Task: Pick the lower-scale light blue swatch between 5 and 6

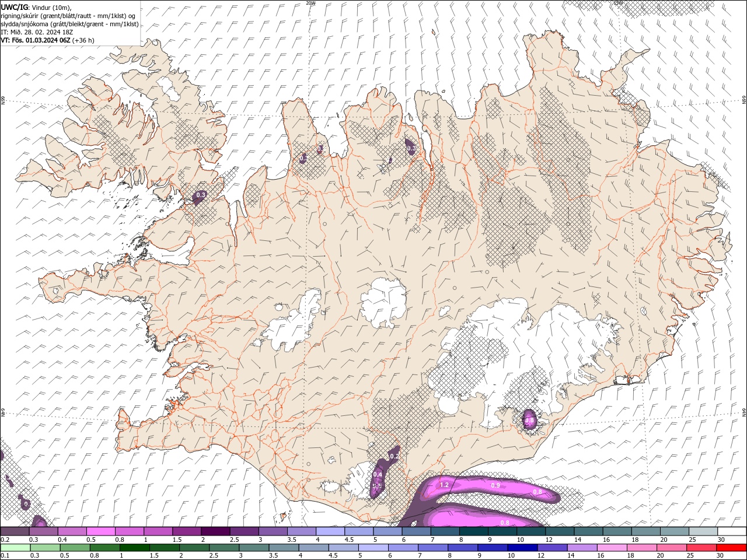Action: (x=374, y=548)
